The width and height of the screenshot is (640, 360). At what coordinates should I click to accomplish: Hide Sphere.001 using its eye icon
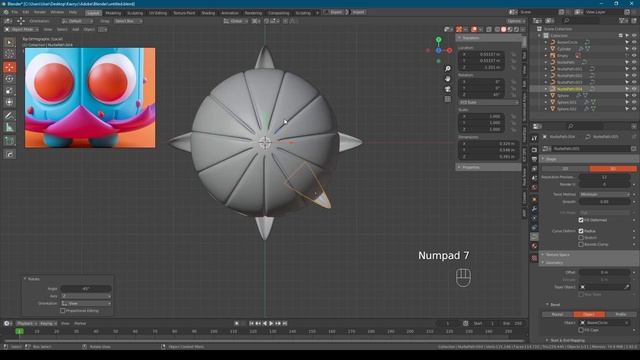point(634,102)
